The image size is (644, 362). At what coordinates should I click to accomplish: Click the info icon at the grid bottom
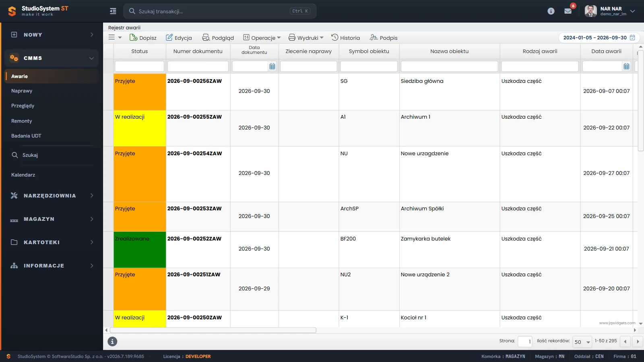click(112, 341)
